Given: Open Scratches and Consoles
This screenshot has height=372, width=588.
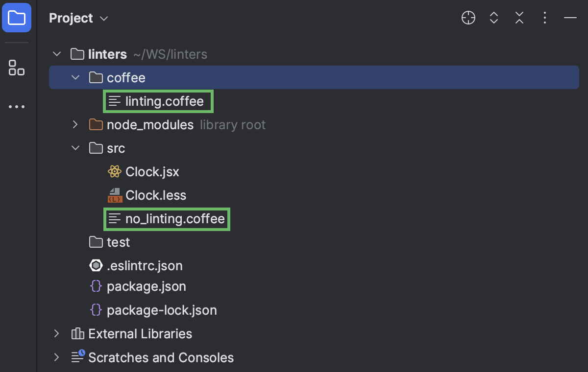Looking at the screenshot, I should click(56, 357).
